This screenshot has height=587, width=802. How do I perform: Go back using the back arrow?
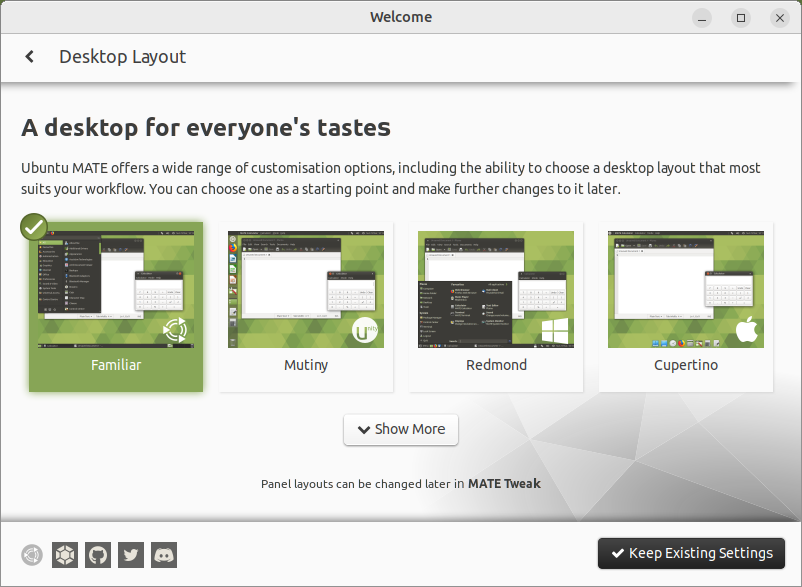pyautogui.click(x=30, y=57)
